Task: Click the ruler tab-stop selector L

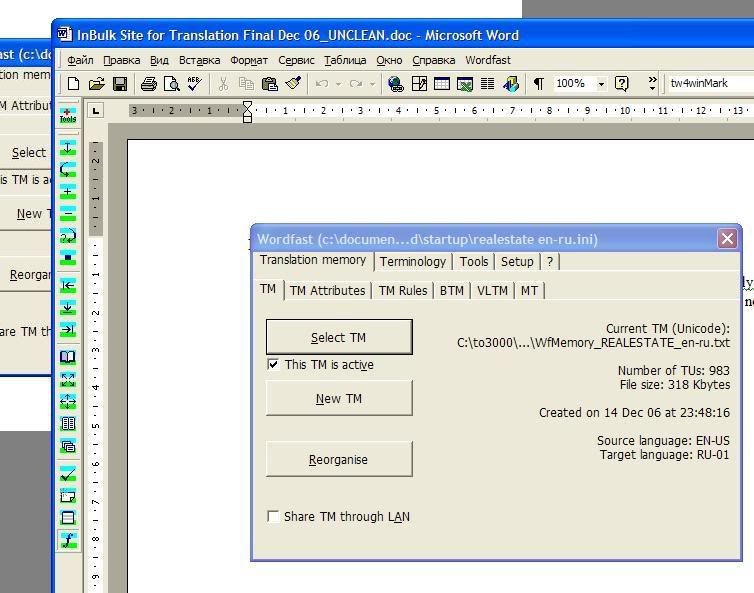Action: (x=96, y=111)
